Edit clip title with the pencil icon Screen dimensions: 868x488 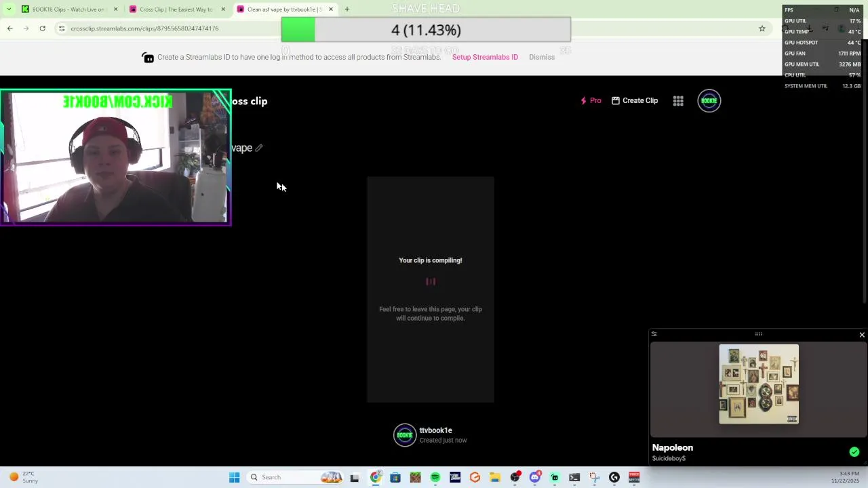coord(259,148)
